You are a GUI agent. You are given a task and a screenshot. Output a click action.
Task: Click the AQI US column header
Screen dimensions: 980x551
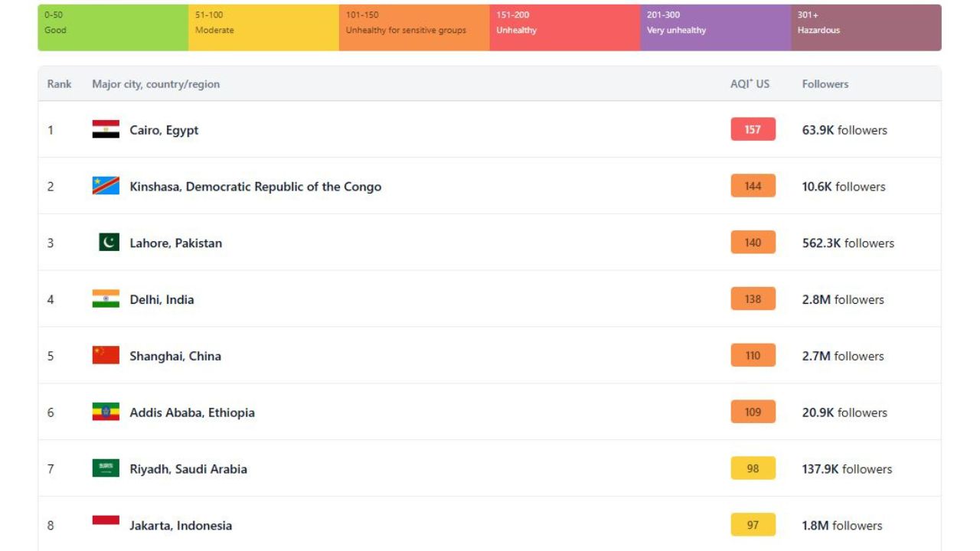coord(750,84)
